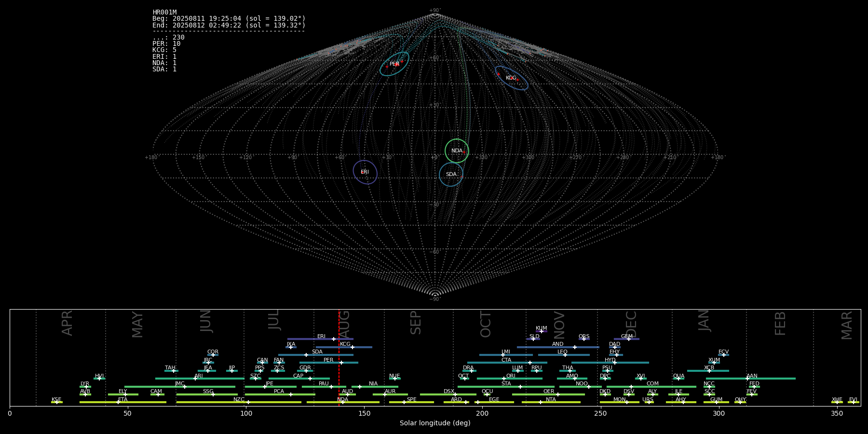
Task: Select the green NDA radiant circle
Action: 457,151
